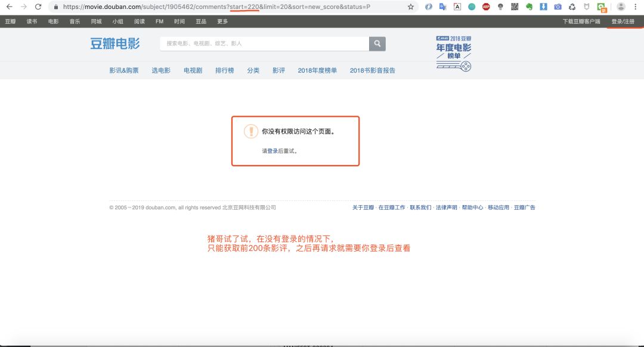
Task: Click the recycle arrows extension icon
Action: (572, 7)
